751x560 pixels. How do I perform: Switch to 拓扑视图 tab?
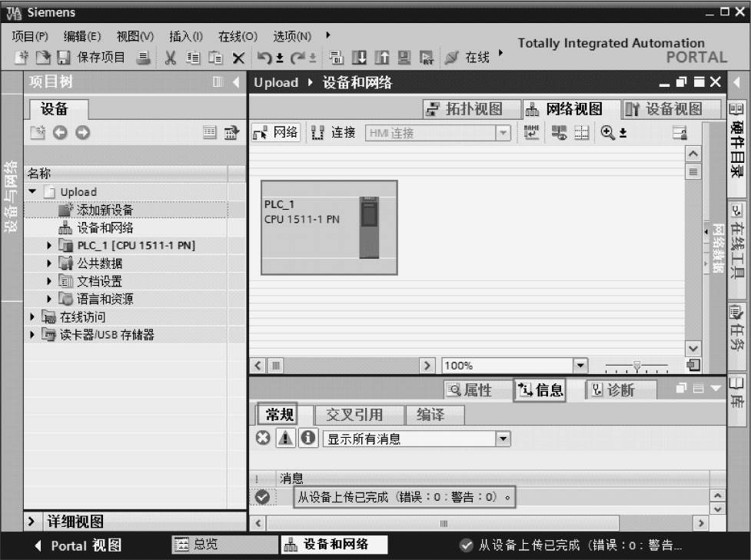click(472, 109)
